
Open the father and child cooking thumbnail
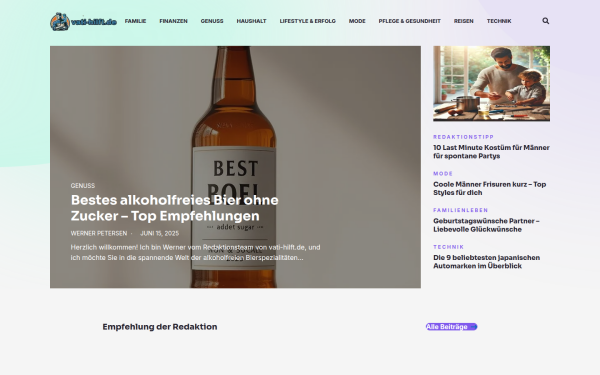492,83
